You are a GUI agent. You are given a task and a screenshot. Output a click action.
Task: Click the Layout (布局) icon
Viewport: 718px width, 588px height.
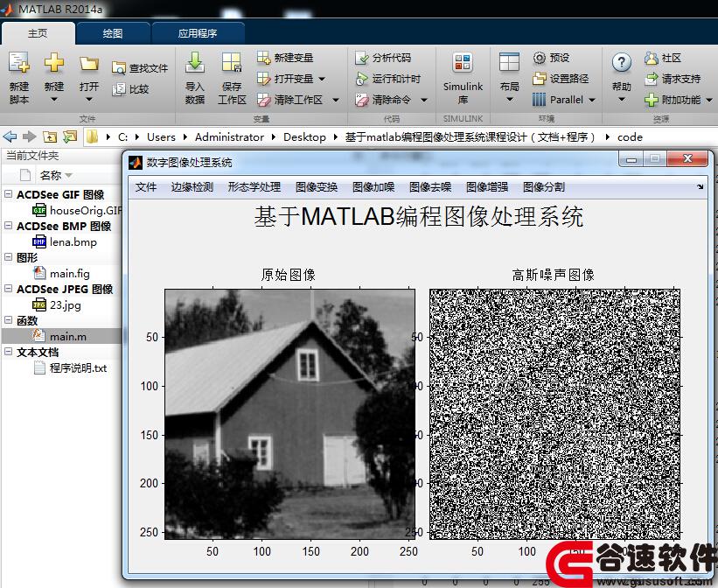tap(509, 63)
